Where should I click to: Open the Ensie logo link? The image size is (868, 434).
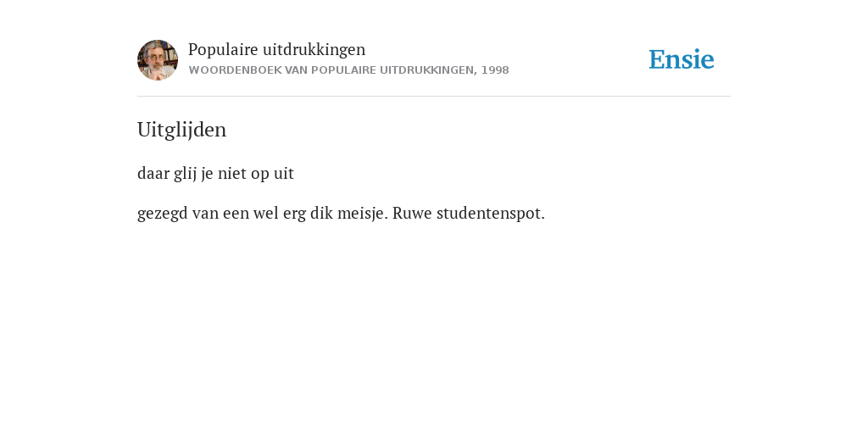(682, 59)
